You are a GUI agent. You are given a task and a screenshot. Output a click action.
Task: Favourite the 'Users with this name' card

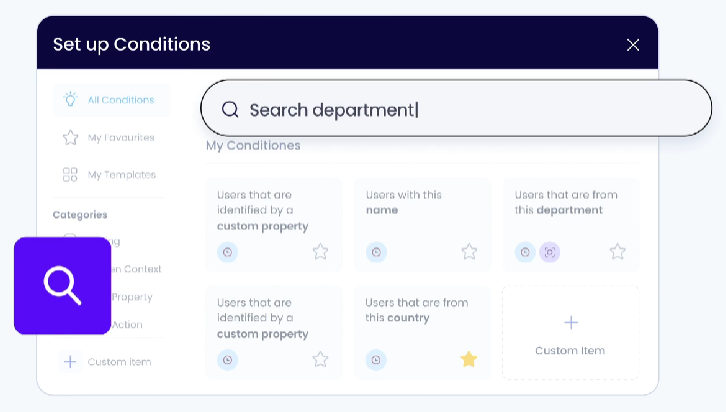469,251
